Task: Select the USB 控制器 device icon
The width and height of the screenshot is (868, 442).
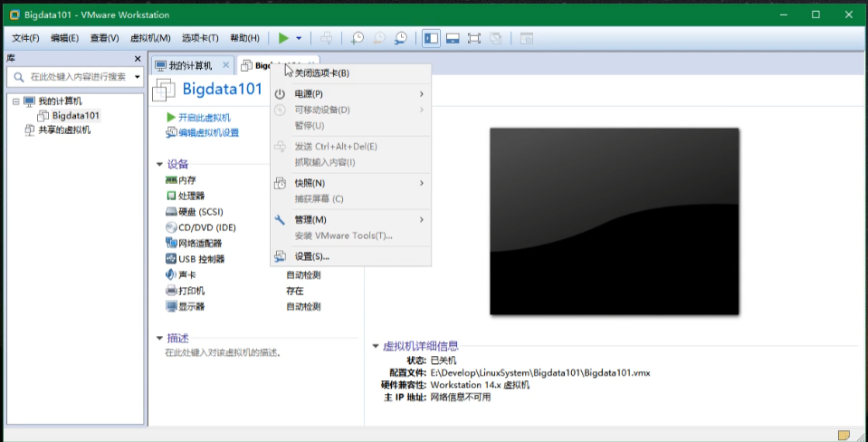Action: click(171, 259)
